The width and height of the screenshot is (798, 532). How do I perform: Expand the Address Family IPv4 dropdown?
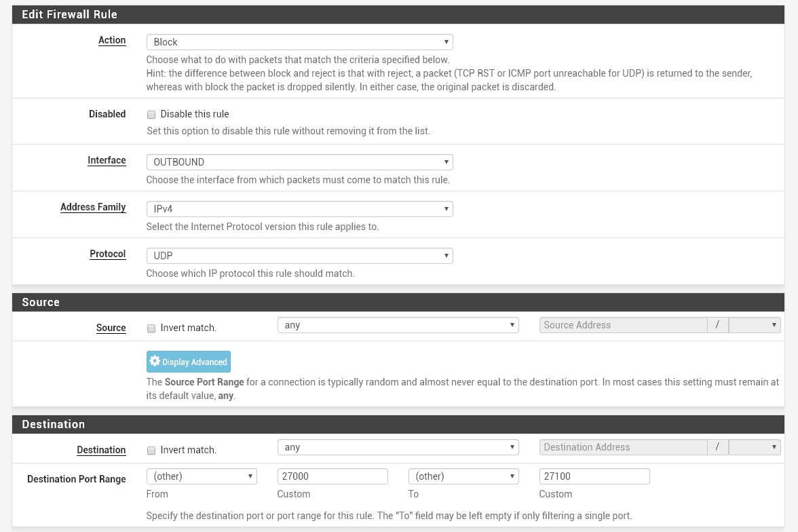(x=299, y=209)
